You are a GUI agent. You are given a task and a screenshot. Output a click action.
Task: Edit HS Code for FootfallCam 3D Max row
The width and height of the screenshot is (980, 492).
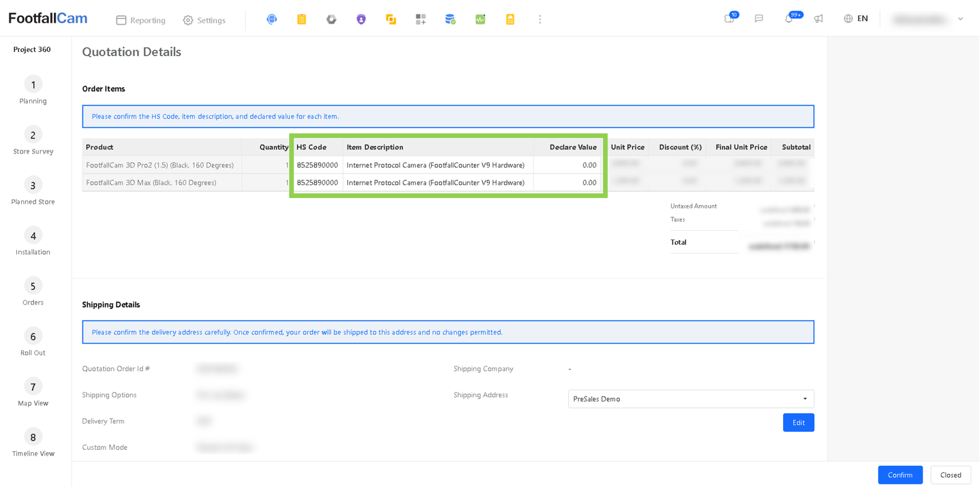click(317, 183)
